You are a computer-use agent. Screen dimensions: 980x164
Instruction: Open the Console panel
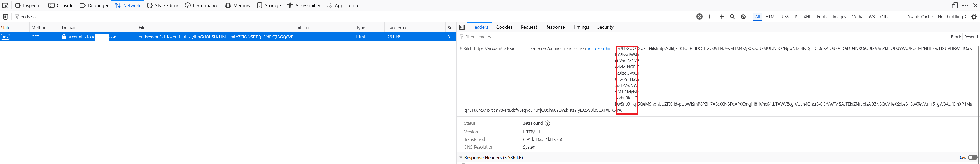[61, 5]
